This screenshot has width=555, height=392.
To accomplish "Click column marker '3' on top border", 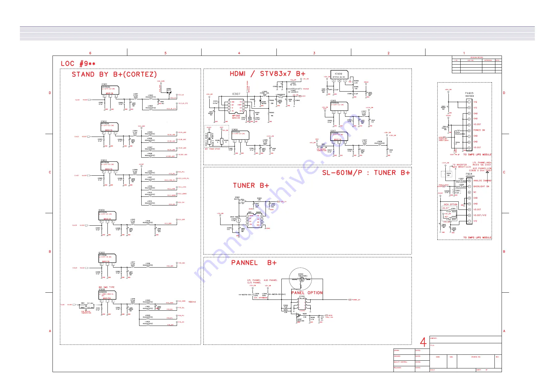I will (314, 53).
